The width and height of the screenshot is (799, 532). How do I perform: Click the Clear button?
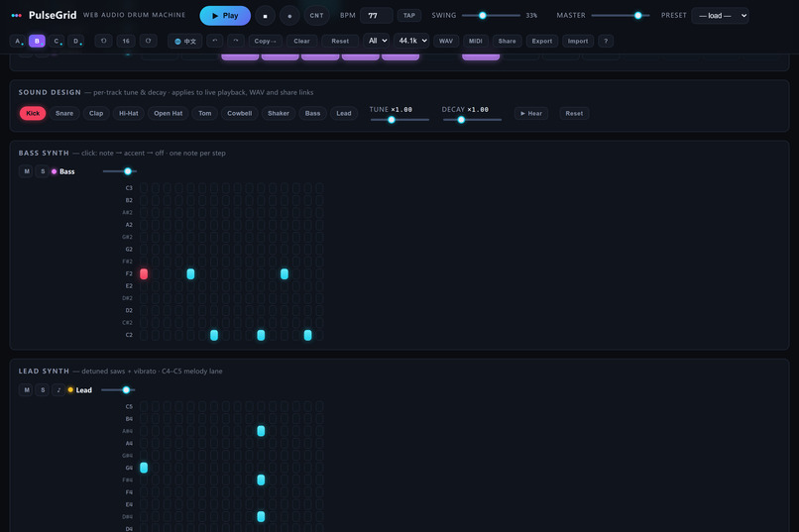click(301, 42)
